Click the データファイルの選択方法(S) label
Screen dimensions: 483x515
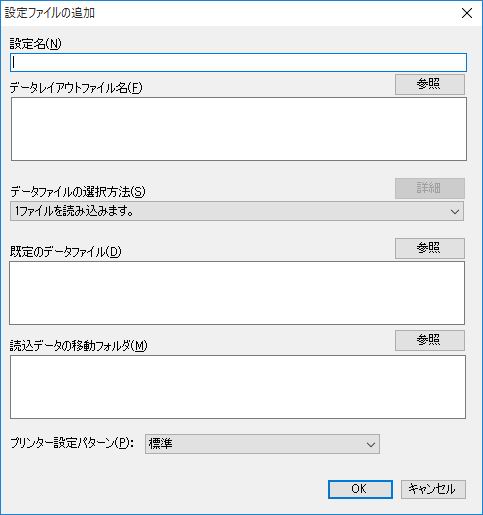tap(78, 192)
